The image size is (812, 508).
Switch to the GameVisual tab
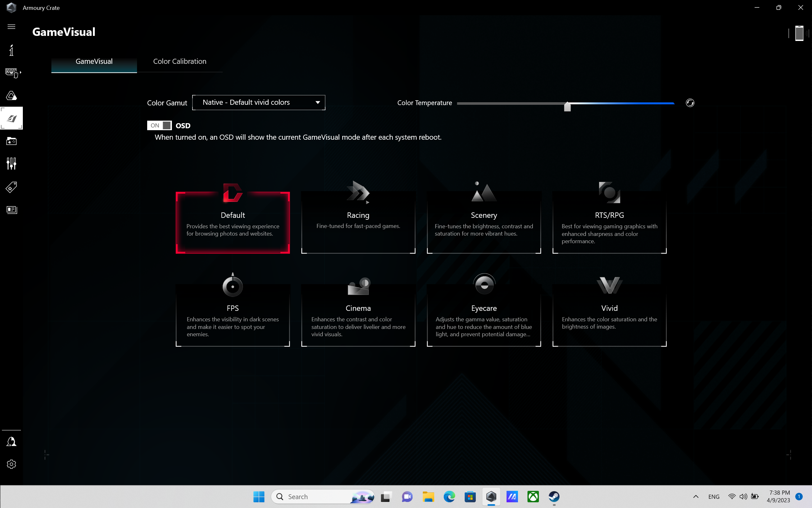pos(94,62)
